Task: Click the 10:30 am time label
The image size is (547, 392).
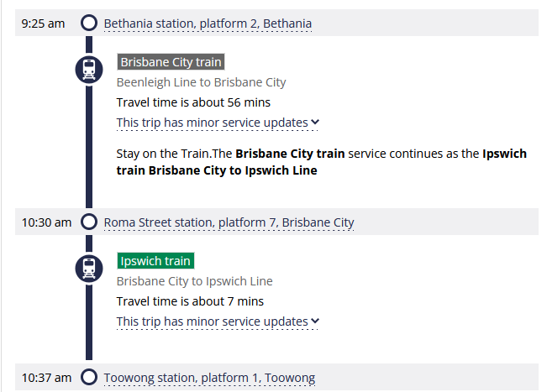Action: click(46, 222)
